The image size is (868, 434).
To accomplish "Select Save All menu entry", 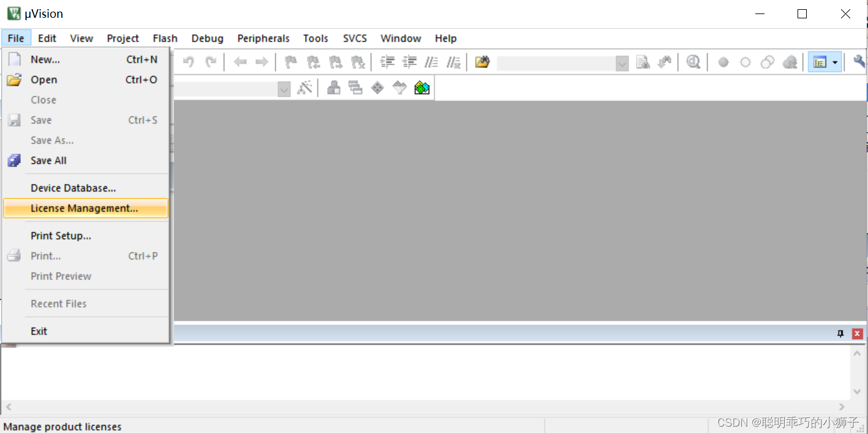I will pos(85,160).
